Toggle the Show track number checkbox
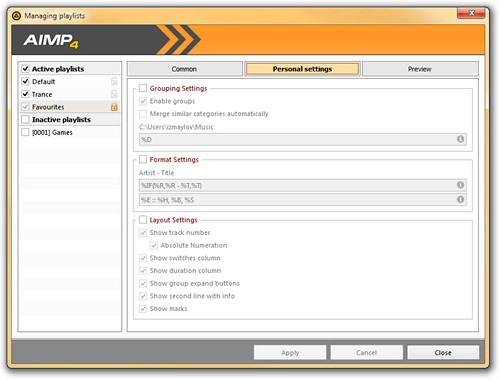This screenshot has width=500, height=380. [x=143, y=233]
